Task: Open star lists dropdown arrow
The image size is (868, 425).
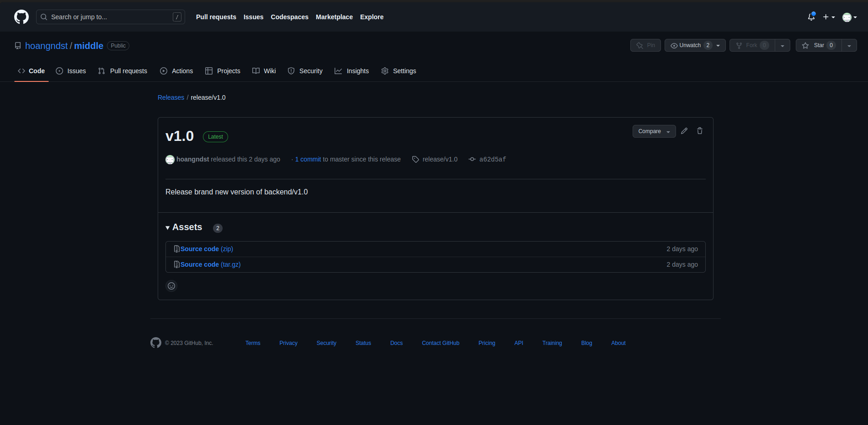Action: coord(849,45)
